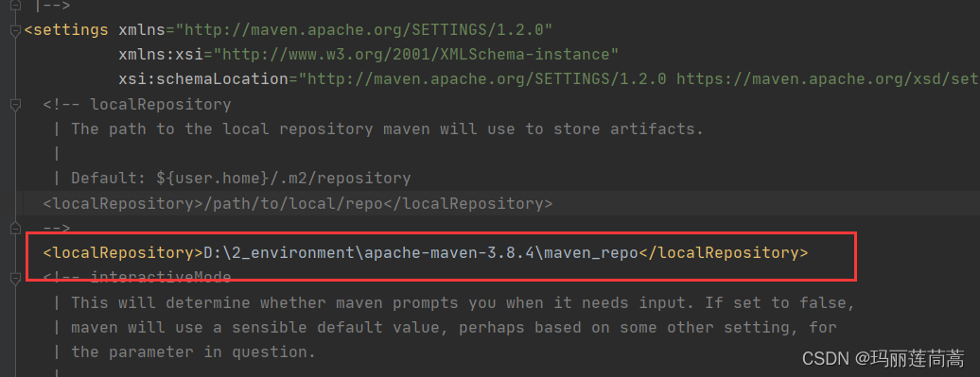Collapse the interactiveMode comment fold marker
This screenshot has height=377, width=980.
pos(15,279)
